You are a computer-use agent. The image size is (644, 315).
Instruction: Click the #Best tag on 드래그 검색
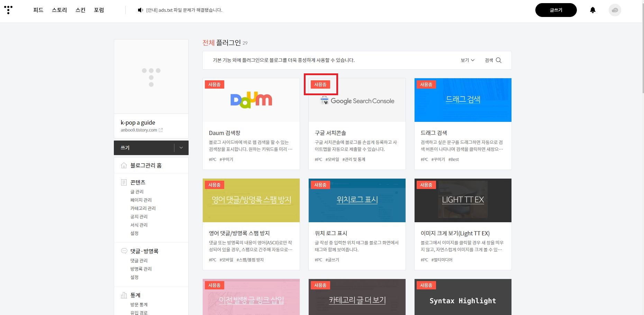pyautogui.click(x=453, y=160)
